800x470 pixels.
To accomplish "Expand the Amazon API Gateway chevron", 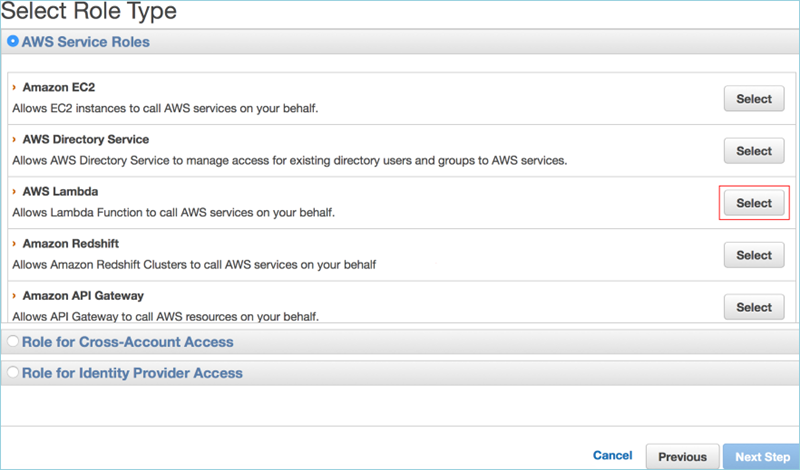I will point(14,295).
